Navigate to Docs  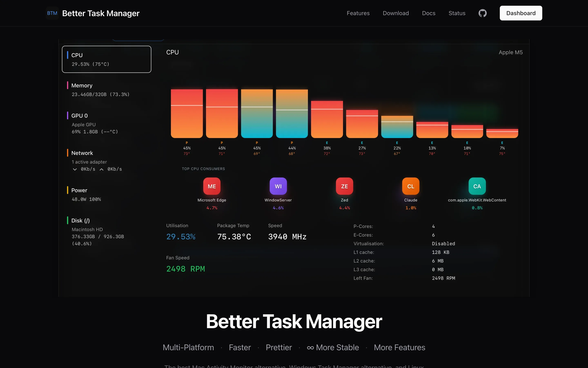coord(429,13)
